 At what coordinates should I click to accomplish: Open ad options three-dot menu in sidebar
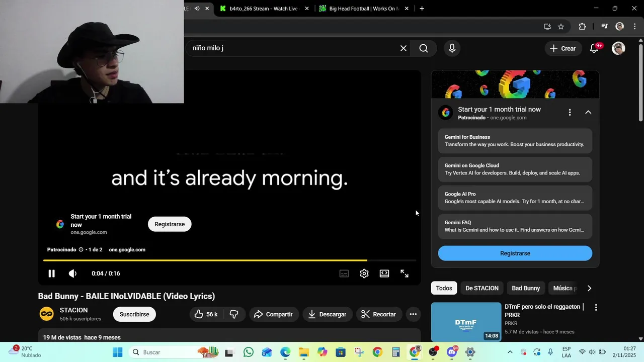point(570,113)
